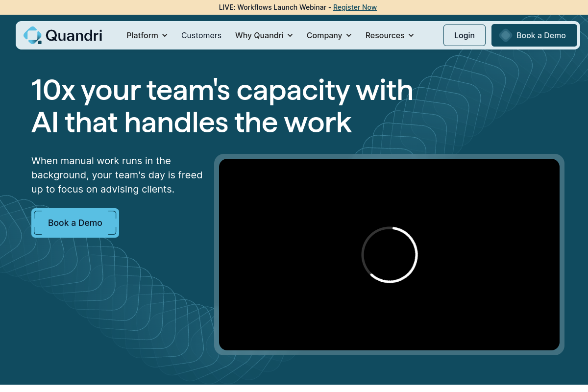Click the diamond icon in header demo button
The width and height of the screenshot is (588, 392).
(506, 35)
